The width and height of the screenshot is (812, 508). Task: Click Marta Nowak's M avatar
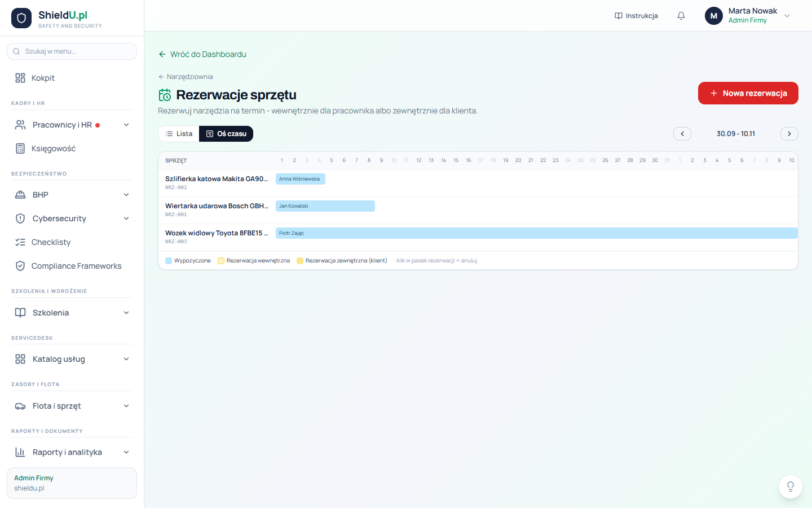click(x=714, y=16)
